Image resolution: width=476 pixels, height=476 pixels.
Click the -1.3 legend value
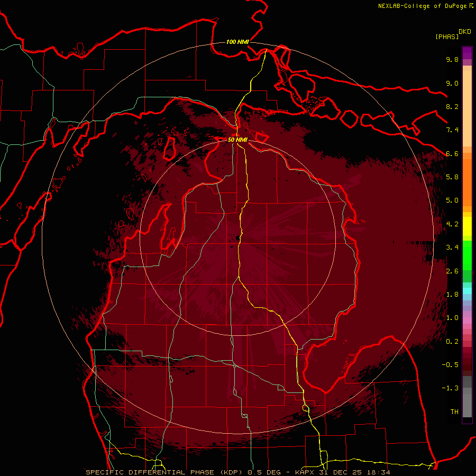pos(450,388)
